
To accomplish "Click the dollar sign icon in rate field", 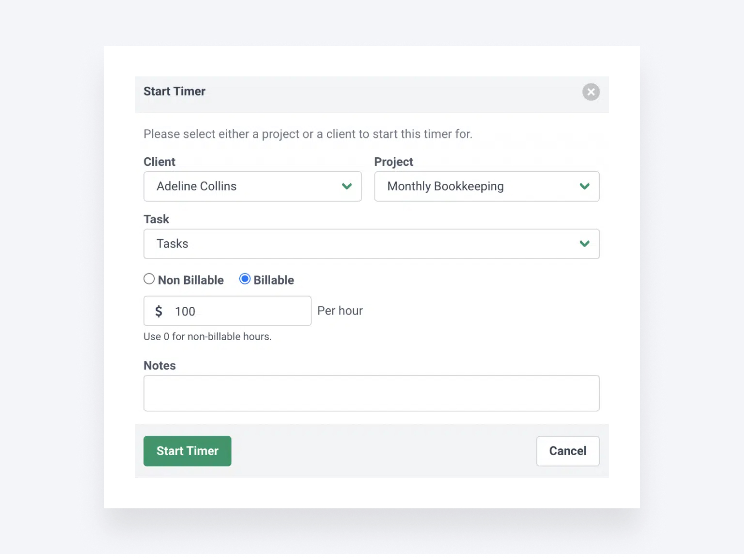I will click(x=159, y=311).
